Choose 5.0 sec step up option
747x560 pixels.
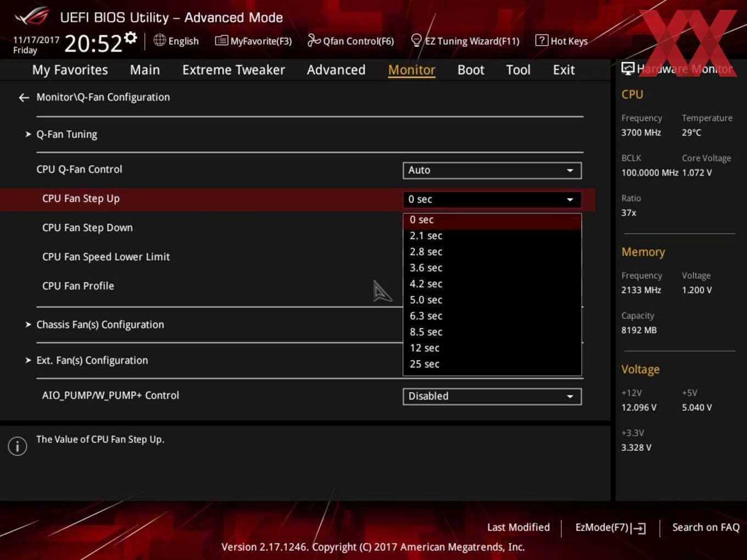click(x=492, y=300)
